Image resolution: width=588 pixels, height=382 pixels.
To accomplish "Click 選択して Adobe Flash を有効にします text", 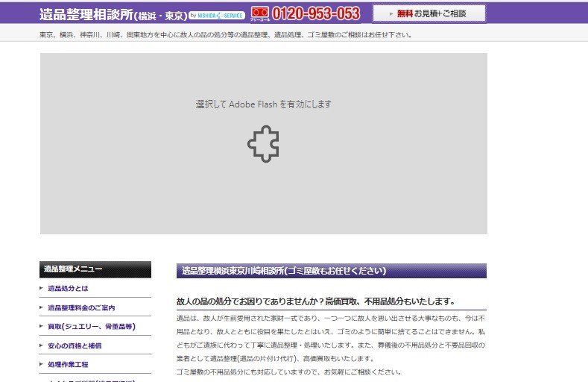I will (x=263, y=104).
